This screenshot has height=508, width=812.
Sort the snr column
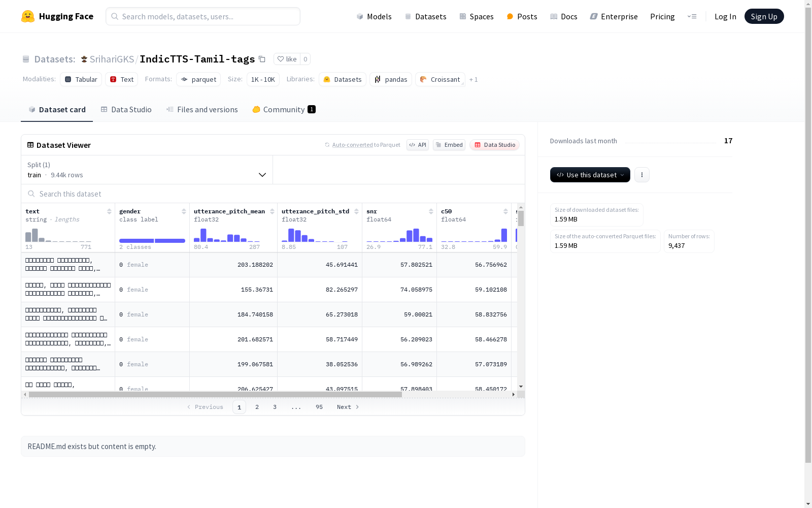click(431, 211)
